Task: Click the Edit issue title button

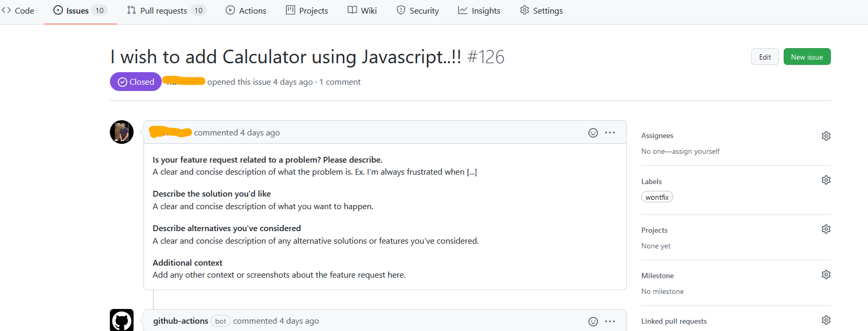Action: (x=765, y=57)
